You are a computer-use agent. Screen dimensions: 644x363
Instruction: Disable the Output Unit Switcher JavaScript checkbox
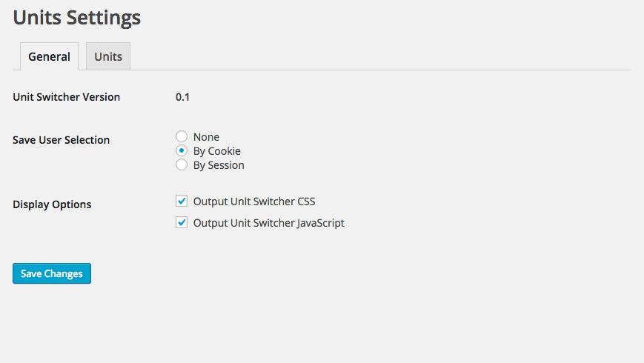pyautogui.click(x=182, y=222)
